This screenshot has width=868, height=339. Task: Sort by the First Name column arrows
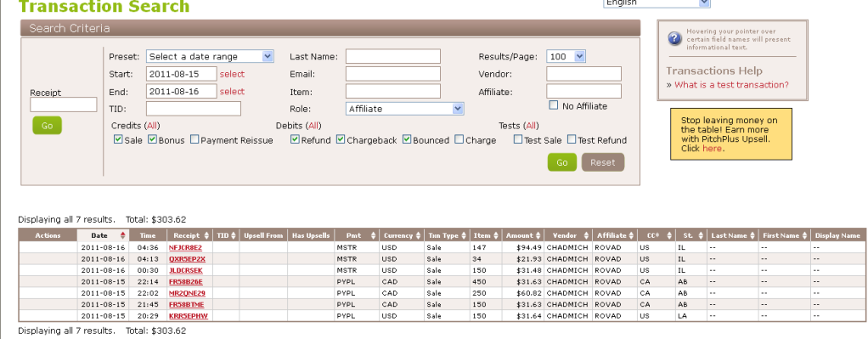pos(805,235)
